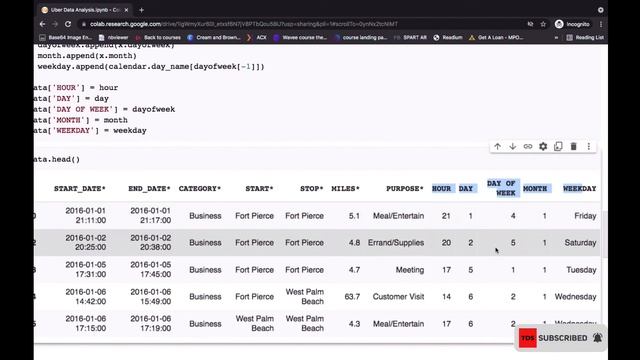Click the SUBSCRIBED button
Viewport: 640px width, 360px height.
pyautogui.click(x=562, y=338)
